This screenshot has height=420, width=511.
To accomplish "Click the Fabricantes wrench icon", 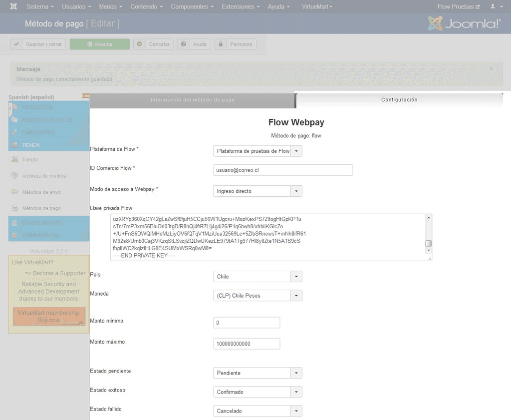I will [x=14, y=132].
